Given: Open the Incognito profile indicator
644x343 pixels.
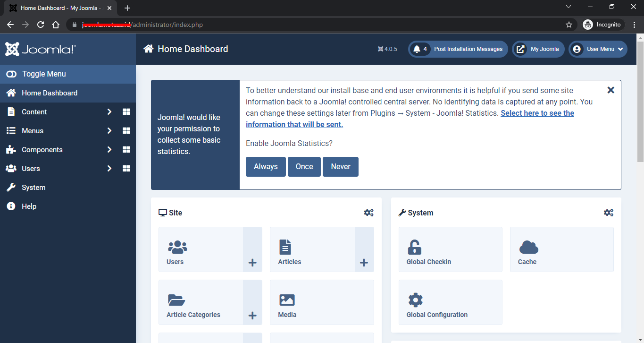Looking at the screenshot, I should [603, 25].
